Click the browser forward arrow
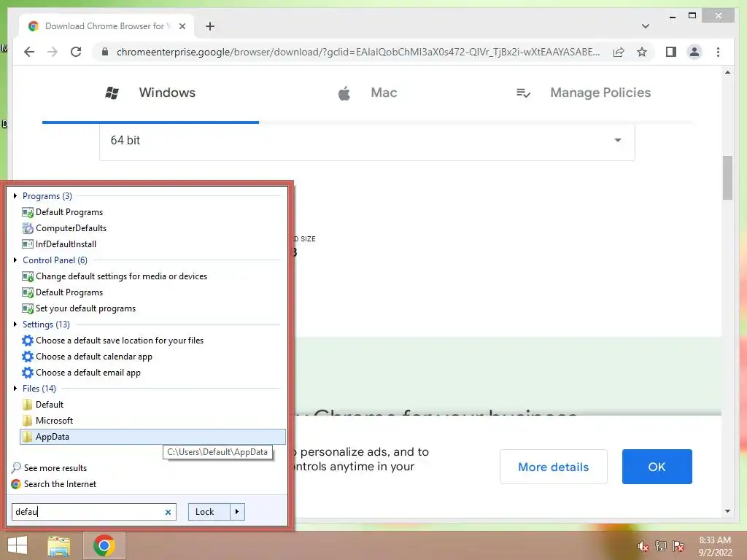 tap(53, 52)
